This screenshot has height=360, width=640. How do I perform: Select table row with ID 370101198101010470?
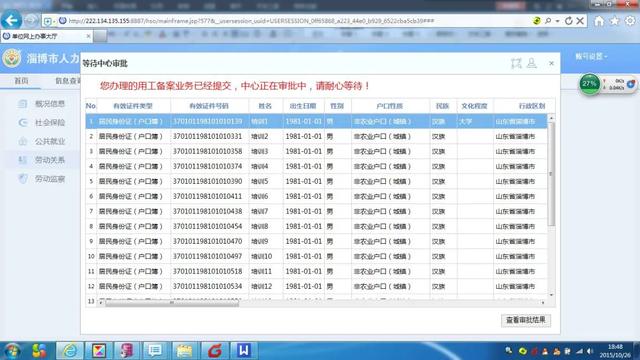point(316,241)
